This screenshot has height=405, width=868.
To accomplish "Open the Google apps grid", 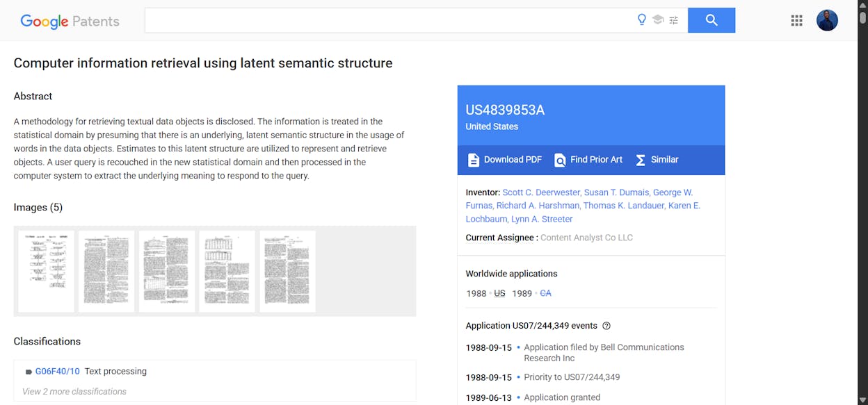I will click(797, 20).
